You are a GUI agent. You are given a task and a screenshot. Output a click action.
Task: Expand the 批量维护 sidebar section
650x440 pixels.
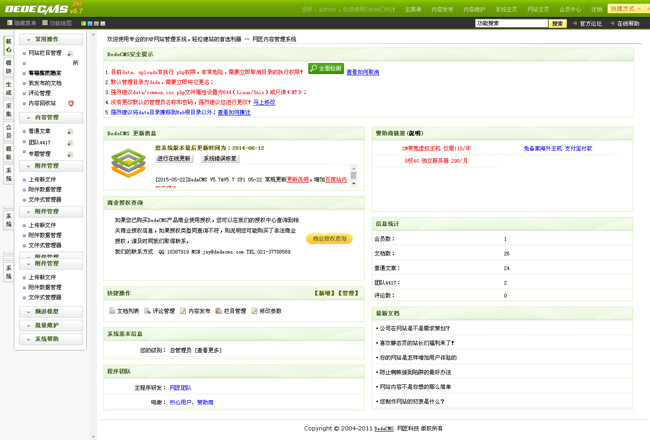[x=51, y=325]
